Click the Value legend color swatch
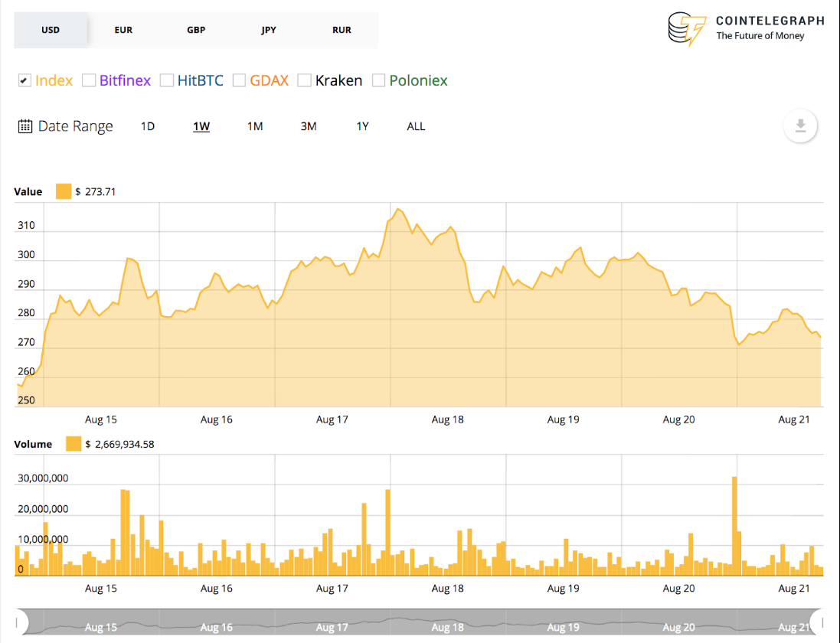Screen dimensions: 840x643 (64, 191)
